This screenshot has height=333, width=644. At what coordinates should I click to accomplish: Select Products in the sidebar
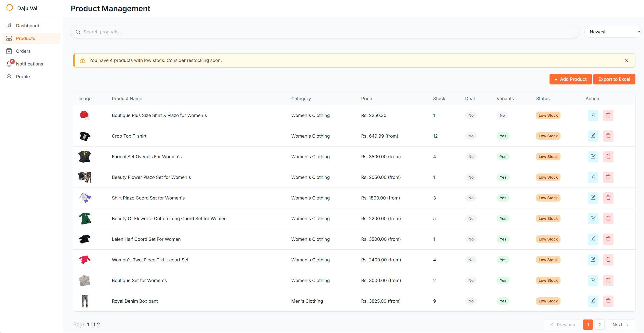click(x=31, y=38)
